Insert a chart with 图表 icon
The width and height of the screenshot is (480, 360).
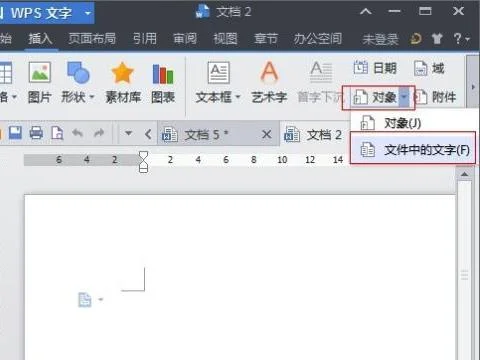[163, 82]
